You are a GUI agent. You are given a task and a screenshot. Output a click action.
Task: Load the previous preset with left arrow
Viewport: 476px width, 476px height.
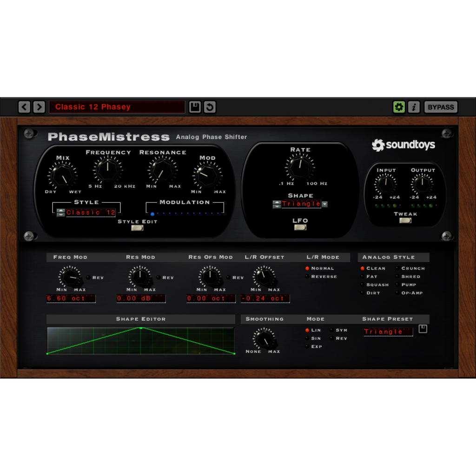click(x=24, y=107)
